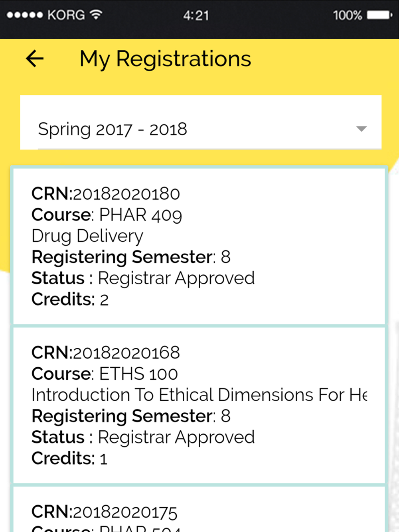
Task: Click the Wi-Fi icon in status bar
Action: pyautogui.click(x=96, y=15)
